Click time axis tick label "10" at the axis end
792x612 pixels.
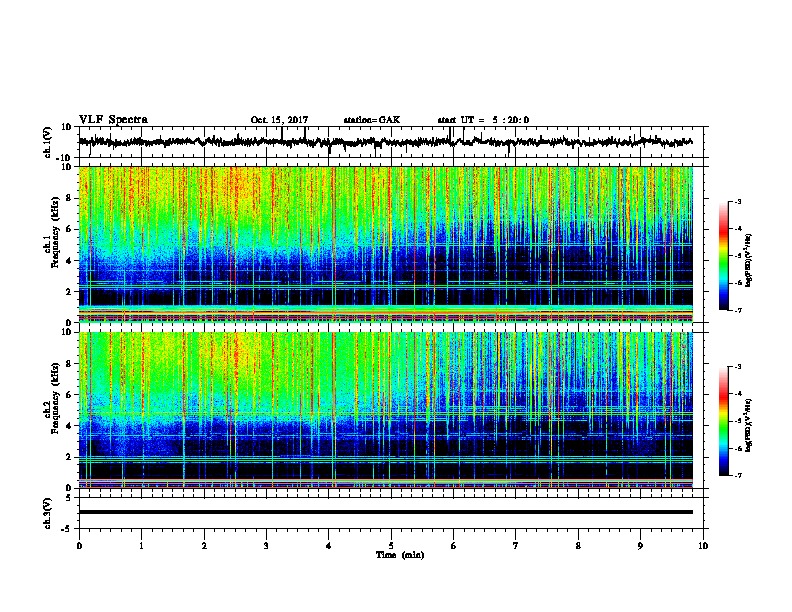[703, 546]
